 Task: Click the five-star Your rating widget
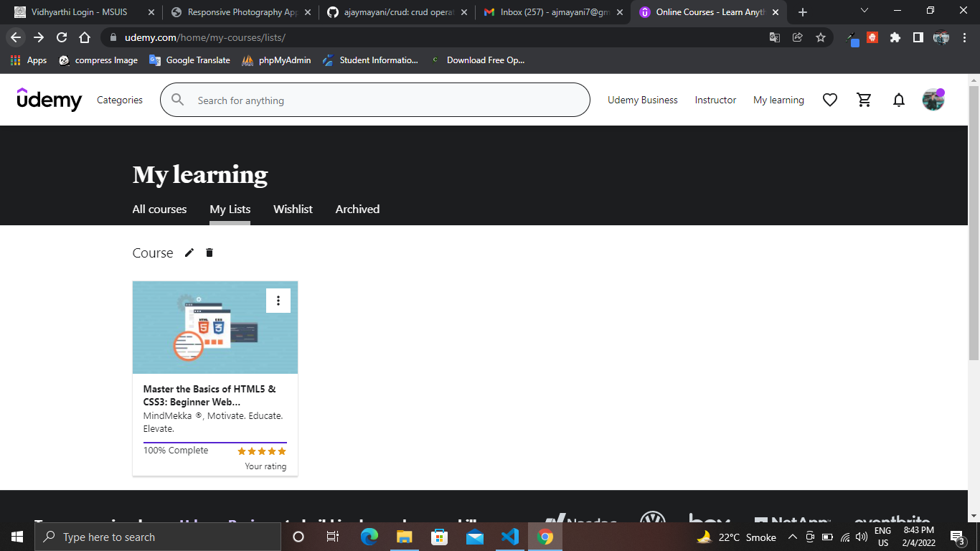pos(262,451)
